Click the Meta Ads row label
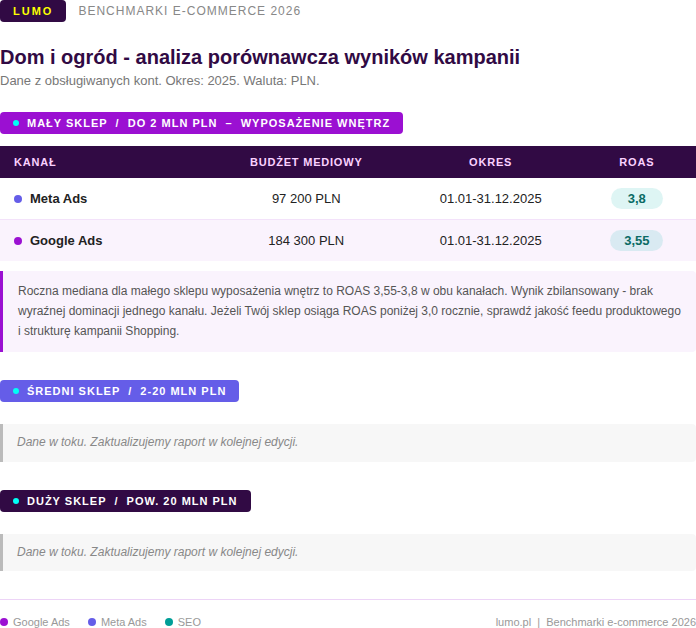The image size is (696, 628). pos(59,198)
